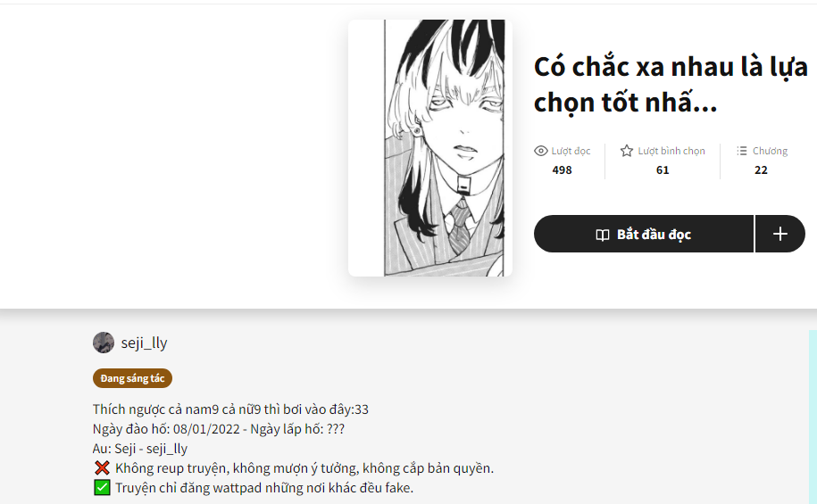Click the eye icon beside Lượt đọc
This screenshot has height=504, width=817.
541,151
